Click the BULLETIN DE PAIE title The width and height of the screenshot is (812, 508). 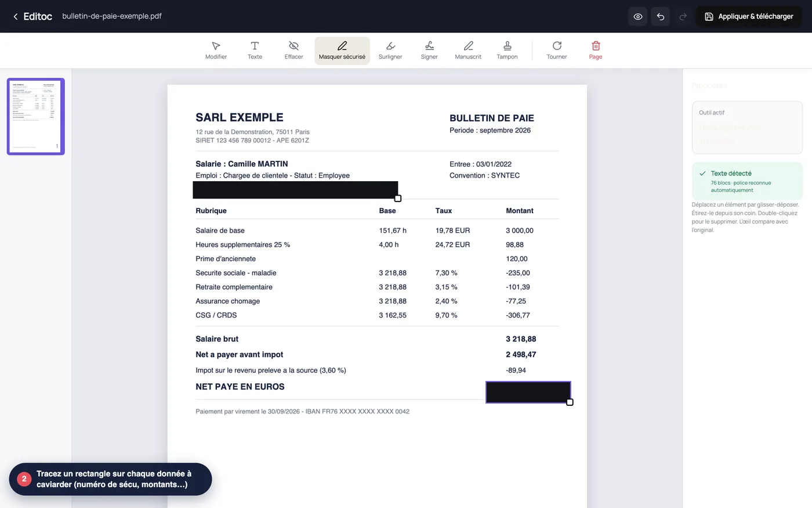(492, 118)
